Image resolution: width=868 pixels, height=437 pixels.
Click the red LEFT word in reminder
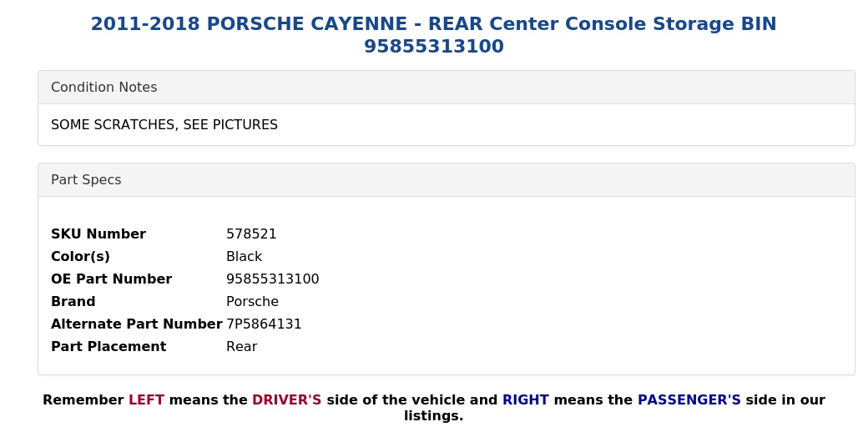pyautogui.click(x=146, y=400)
